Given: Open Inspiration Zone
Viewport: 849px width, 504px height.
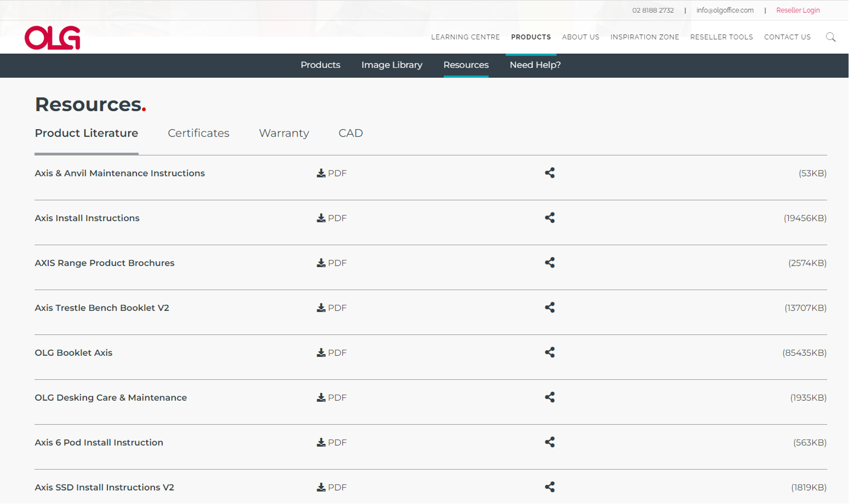Looking at the screenshot, I should click(645, 37).
